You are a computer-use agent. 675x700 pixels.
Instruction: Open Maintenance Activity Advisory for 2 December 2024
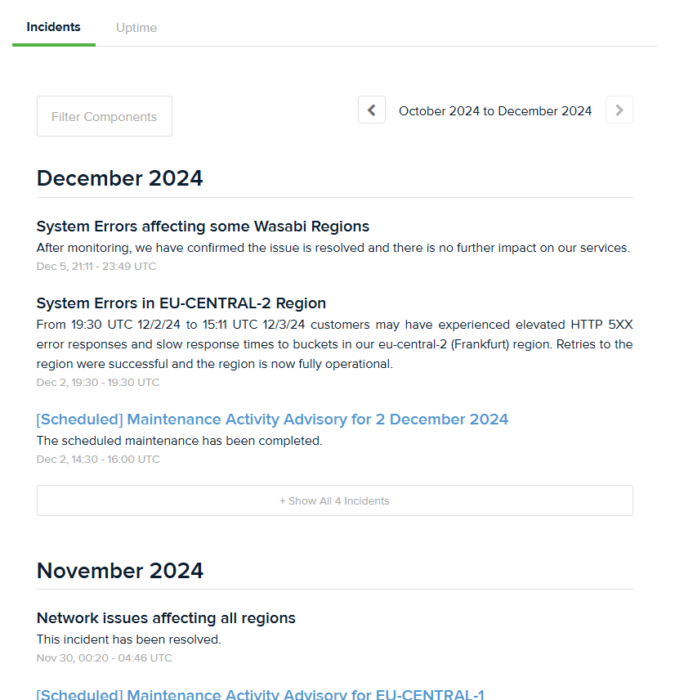tap(272, 419)
